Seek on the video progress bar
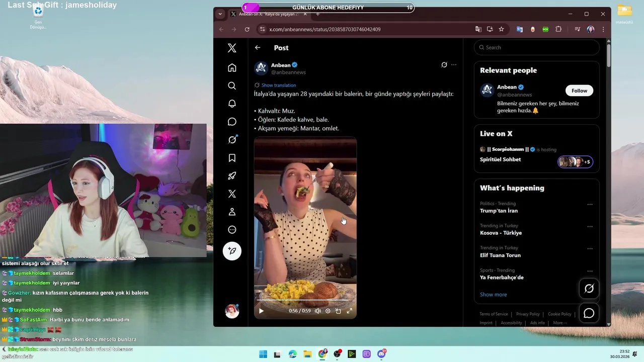This screenshot has width=644, height=362. (x=305, y=300)
